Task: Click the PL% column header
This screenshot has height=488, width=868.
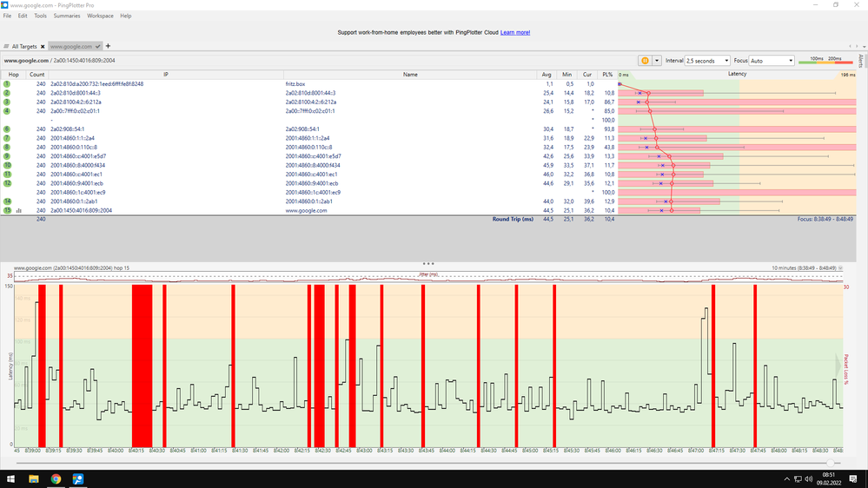Action: 607,75
